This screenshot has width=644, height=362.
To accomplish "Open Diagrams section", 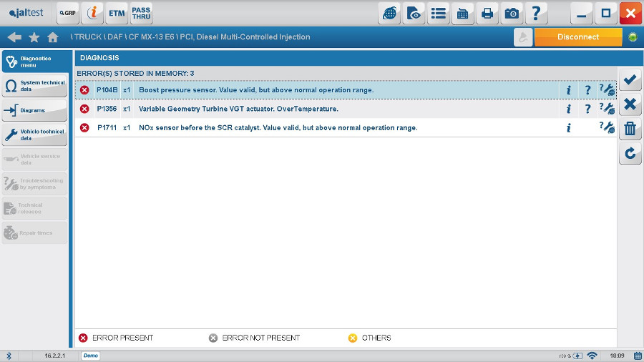I will coord(34,110).
